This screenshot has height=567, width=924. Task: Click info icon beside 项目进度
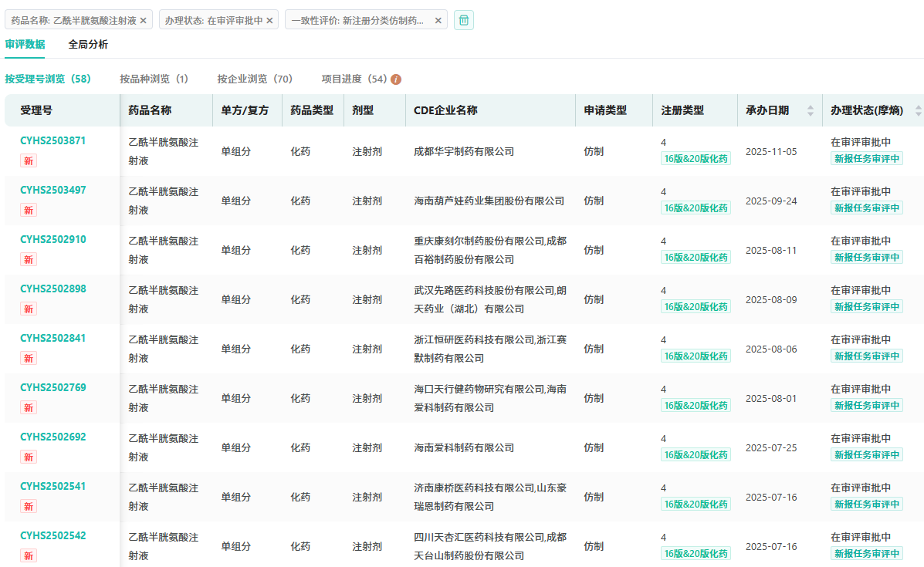[396, 79]
